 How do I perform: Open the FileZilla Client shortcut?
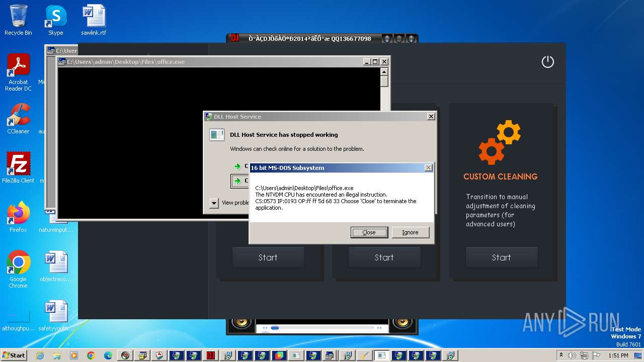pyautogui.click(x=18, y=167)
